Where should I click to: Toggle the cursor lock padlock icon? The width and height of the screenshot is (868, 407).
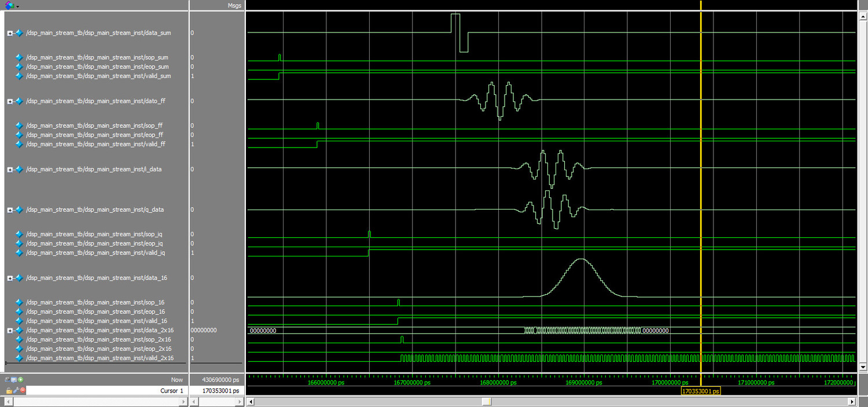(x=9, y=391)
